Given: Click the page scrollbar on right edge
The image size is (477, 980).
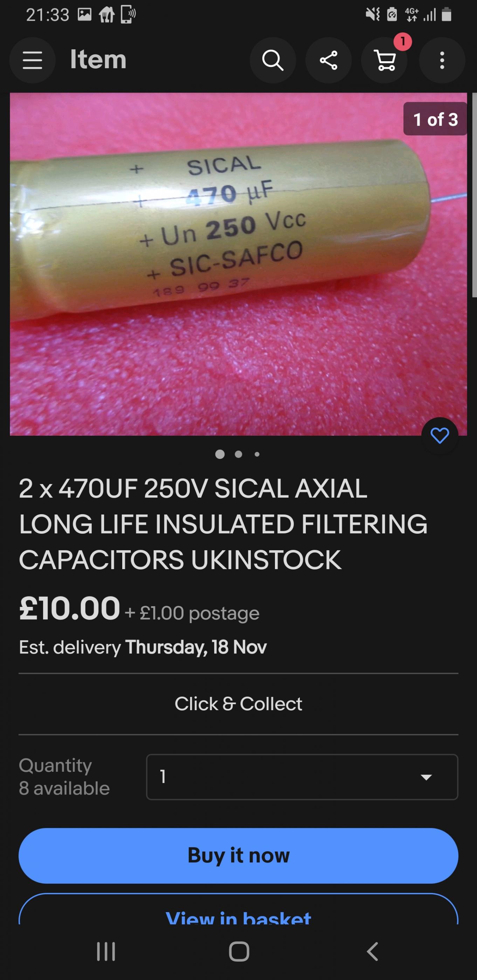Looking at the screenshot, I should tap(474, 195).
